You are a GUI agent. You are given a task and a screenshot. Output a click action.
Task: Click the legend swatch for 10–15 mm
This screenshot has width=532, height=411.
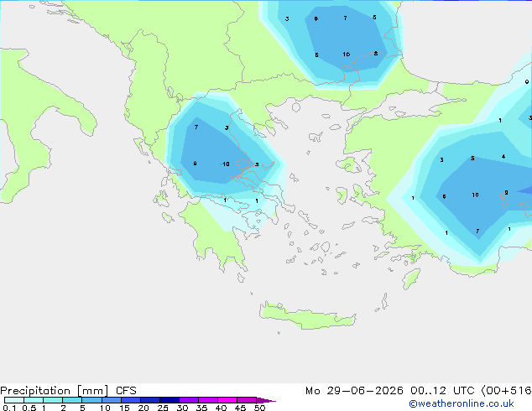(x=111, y=400)
